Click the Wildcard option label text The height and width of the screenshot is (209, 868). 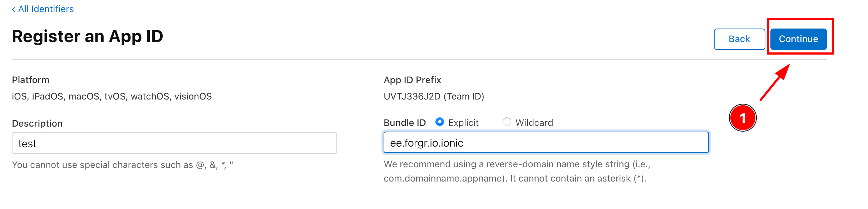[x=534, y=123]
